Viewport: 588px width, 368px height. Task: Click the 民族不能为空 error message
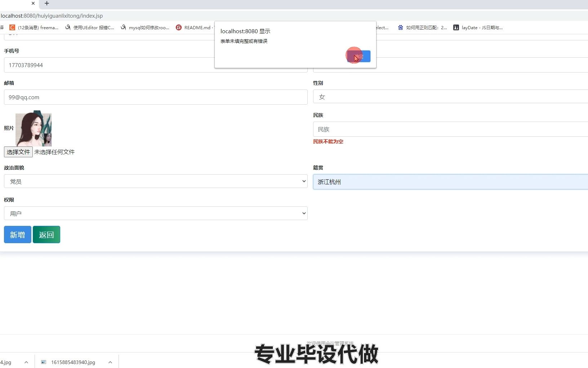[328, 141]
